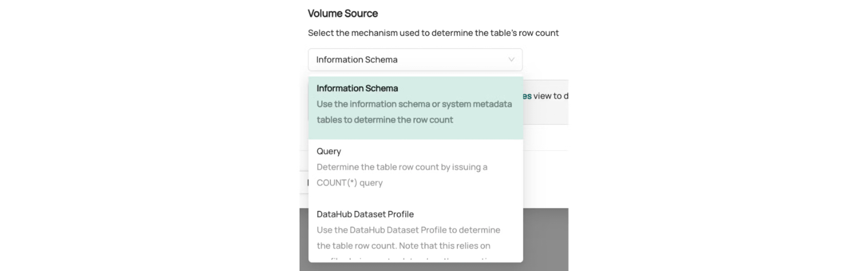Click "the table row count. Note that" line
868x271 pixels.
[403, 246]
